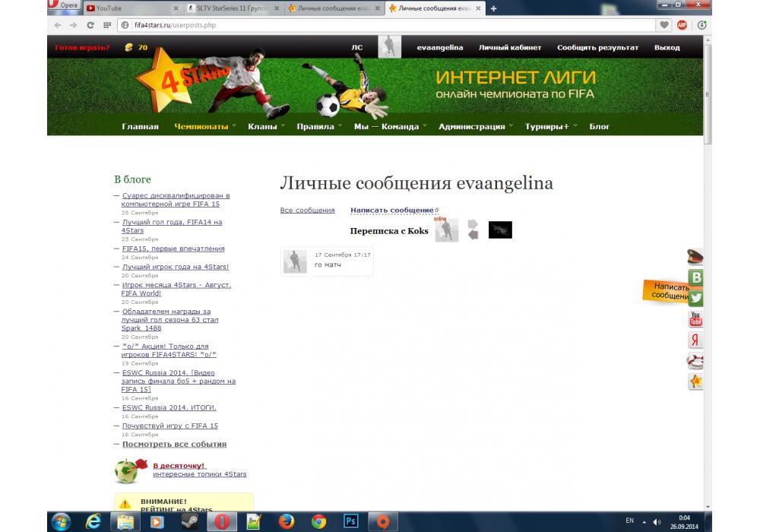The image size is (760, 532).
Task: Click the officer cap sidebar icon
Action: click(695, 258)
